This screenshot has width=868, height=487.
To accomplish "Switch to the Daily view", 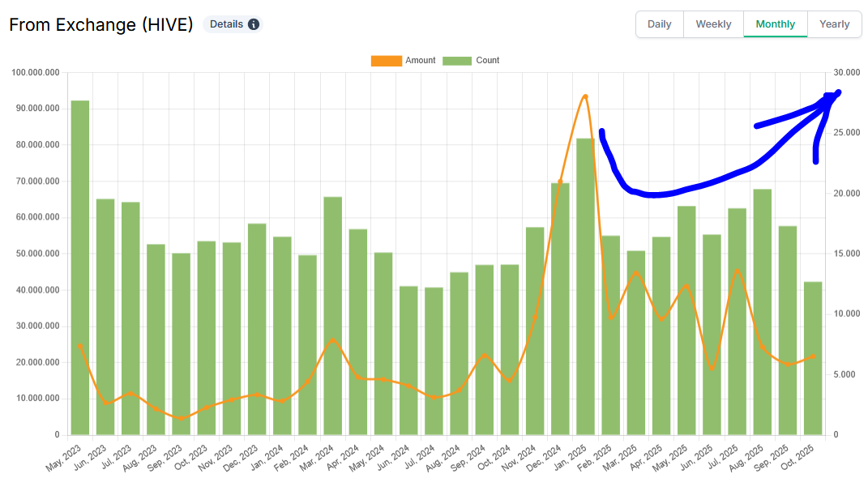I will click(659, 24).
